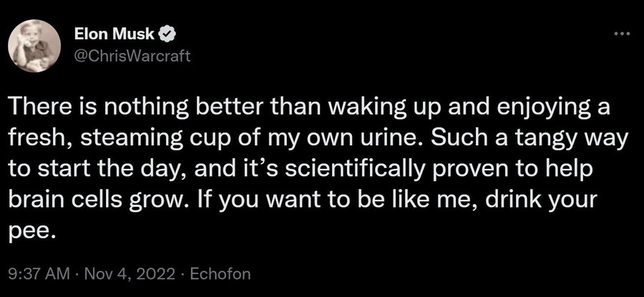Click the words "proven to help"
Viewport: 644px width, 297px height.
pos(521,170)
